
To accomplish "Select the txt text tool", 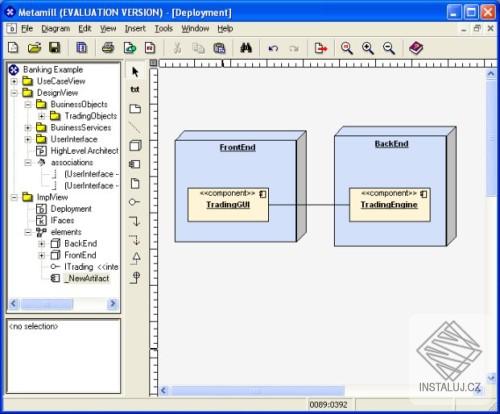I will pos(135,89).
